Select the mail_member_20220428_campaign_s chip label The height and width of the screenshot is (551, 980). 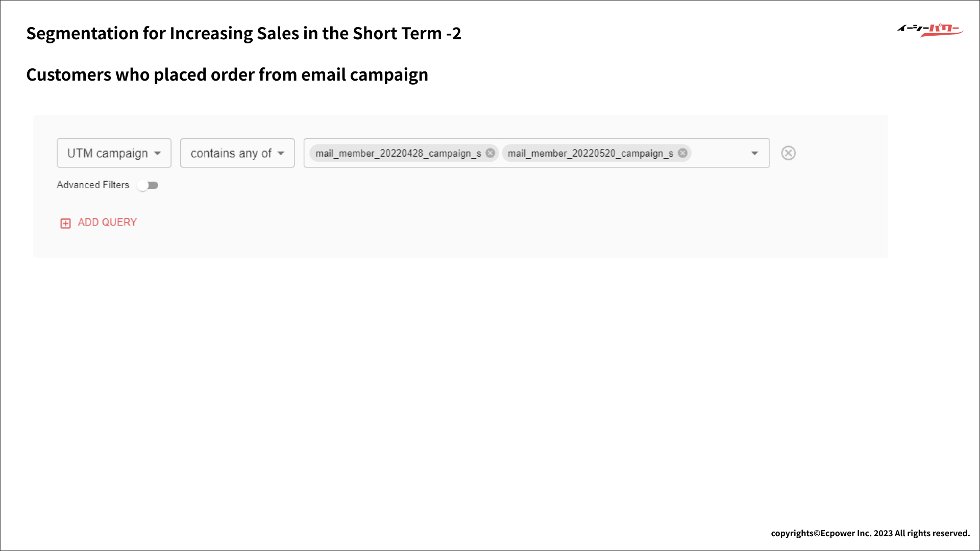398,153
